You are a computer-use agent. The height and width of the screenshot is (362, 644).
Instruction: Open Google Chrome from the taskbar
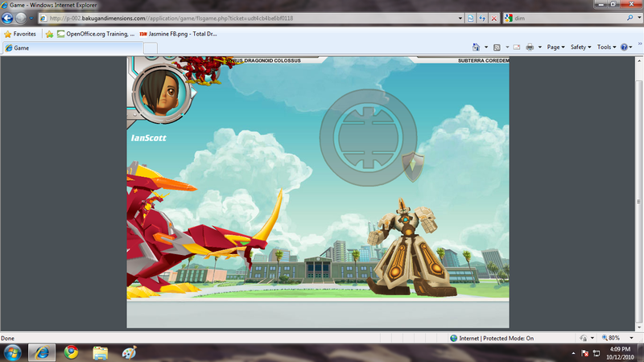pos(71,352)
